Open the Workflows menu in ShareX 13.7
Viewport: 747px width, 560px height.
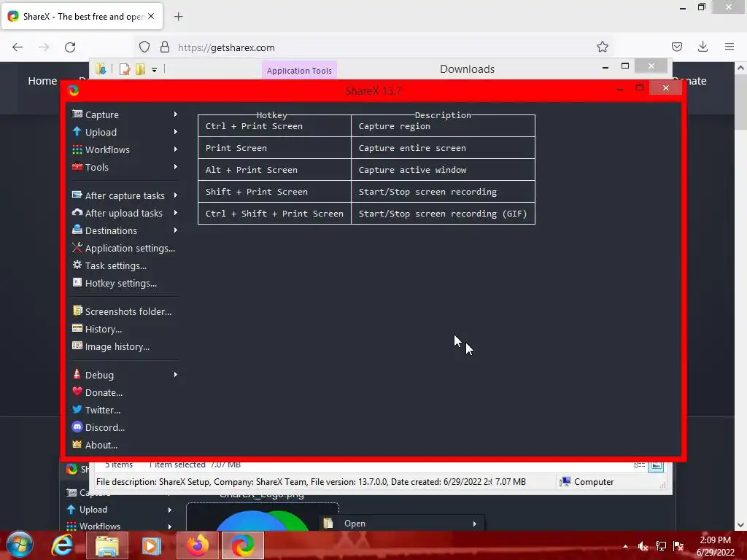click(125, 150)
